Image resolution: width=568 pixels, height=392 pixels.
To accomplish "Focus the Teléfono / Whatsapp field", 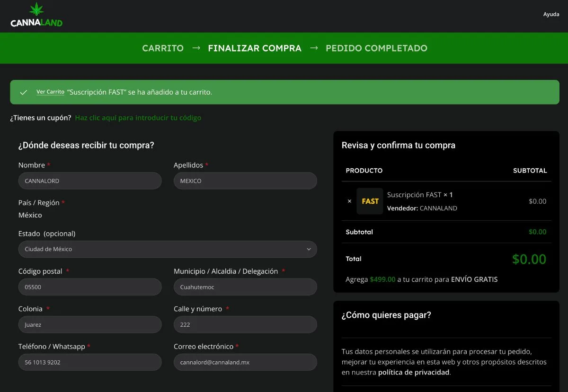I will tap(90, 362).
